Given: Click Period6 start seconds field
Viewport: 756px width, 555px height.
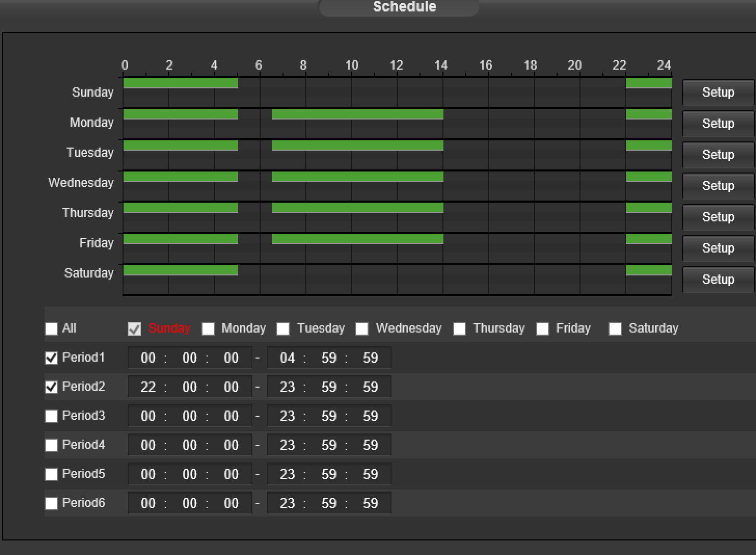Looking at the screenshot, I should (x=231, y=504).
